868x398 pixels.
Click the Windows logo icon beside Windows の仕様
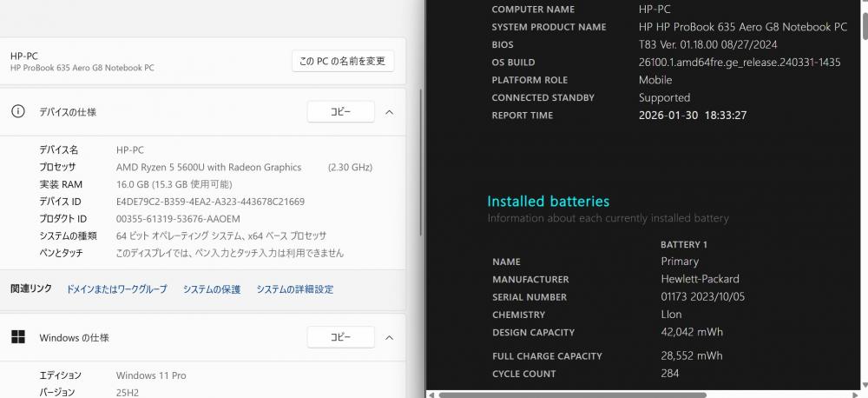[x=17, y=337]
